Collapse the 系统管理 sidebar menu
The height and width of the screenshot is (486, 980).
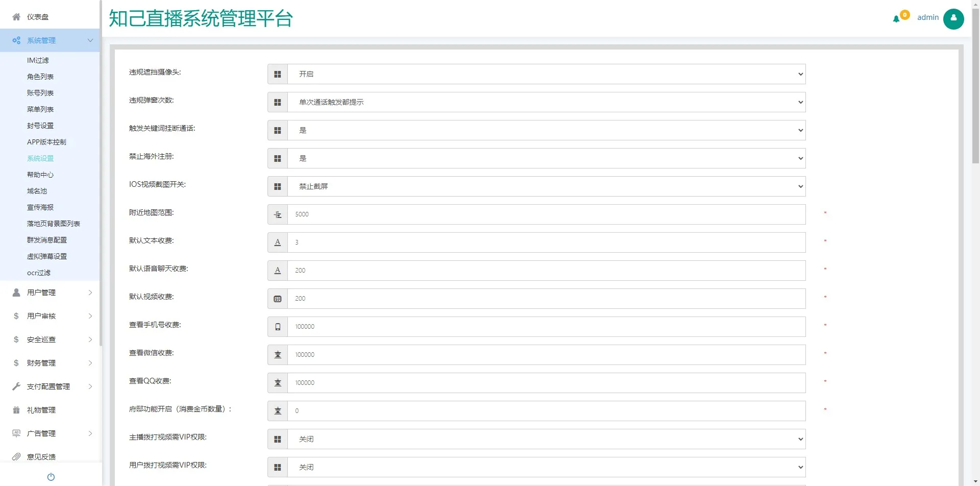[50, 40]
